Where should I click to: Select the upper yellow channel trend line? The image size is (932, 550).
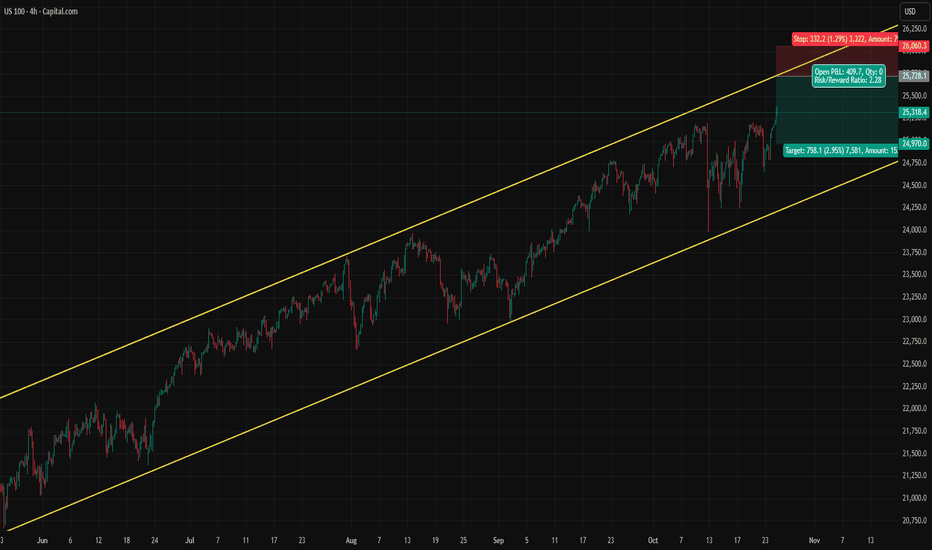click(x=449, y=212)
